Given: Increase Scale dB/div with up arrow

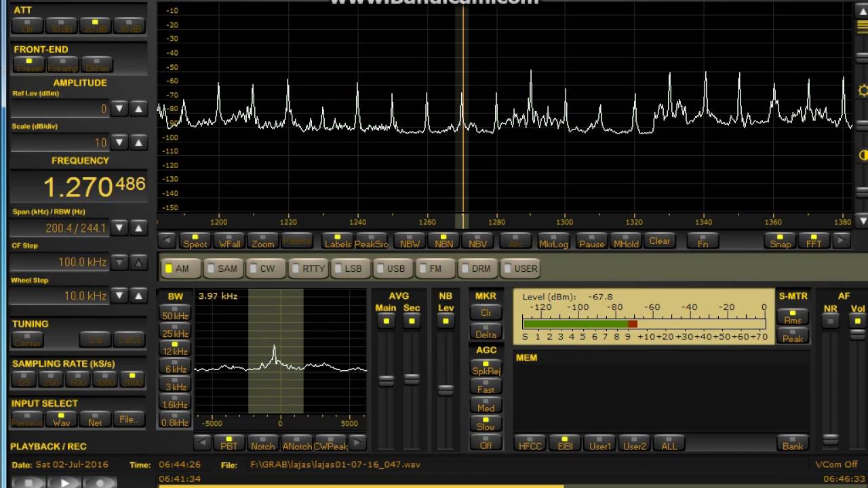Looking at the screenshot, I should pos(138,142).
